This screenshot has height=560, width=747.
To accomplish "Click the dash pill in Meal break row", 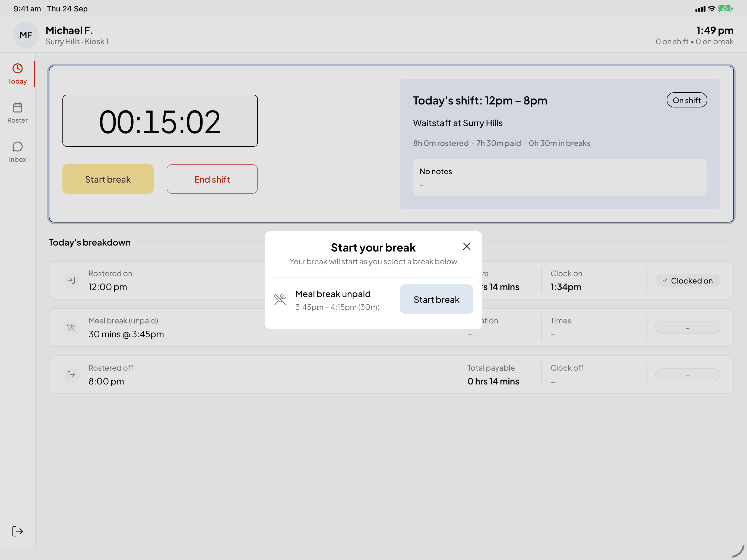I will tap(688, 328).
